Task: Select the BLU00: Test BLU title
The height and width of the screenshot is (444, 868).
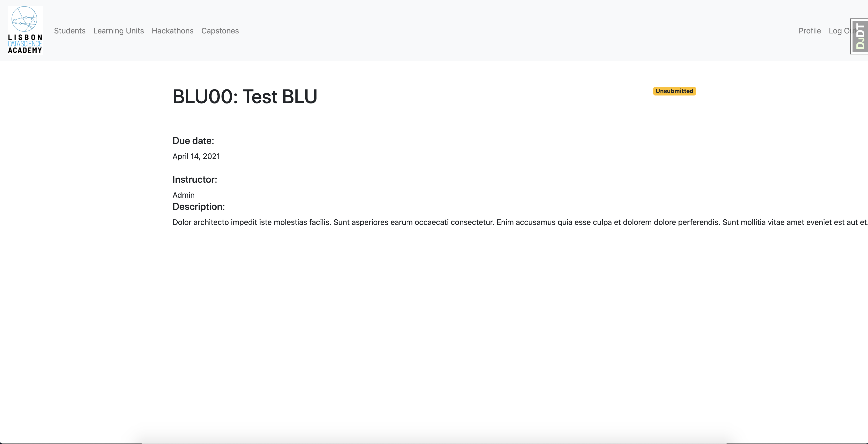Action: point(245,97)
